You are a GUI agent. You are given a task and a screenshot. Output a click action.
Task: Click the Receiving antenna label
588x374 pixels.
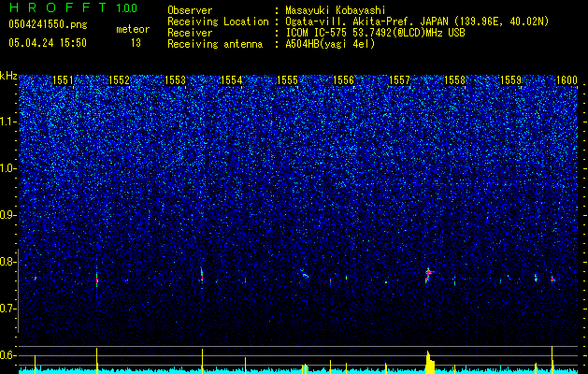pyautogui.click(x=215, y=44)
